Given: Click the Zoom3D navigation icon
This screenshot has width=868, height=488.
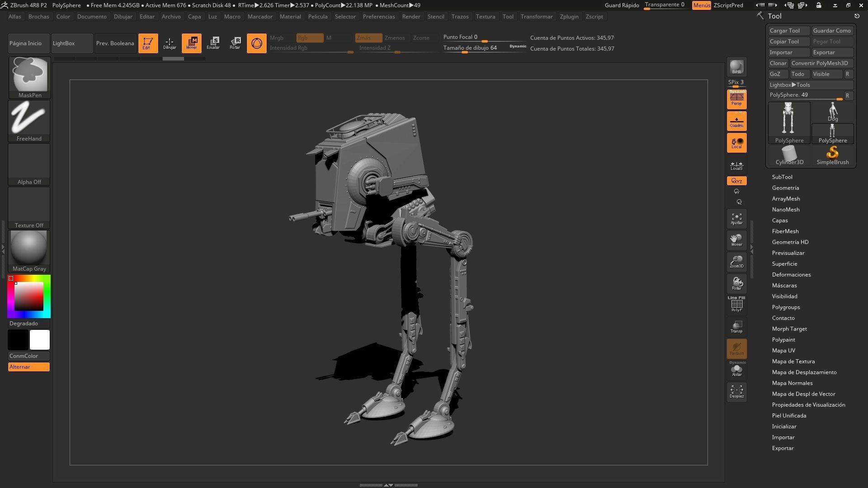Looking at the screenshot, I should click(x=736, y=262).
